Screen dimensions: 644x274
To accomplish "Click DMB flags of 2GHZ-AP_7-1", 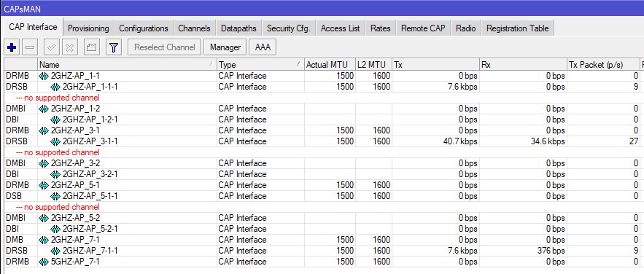I will pyautogui.click(x=15, y=240).
